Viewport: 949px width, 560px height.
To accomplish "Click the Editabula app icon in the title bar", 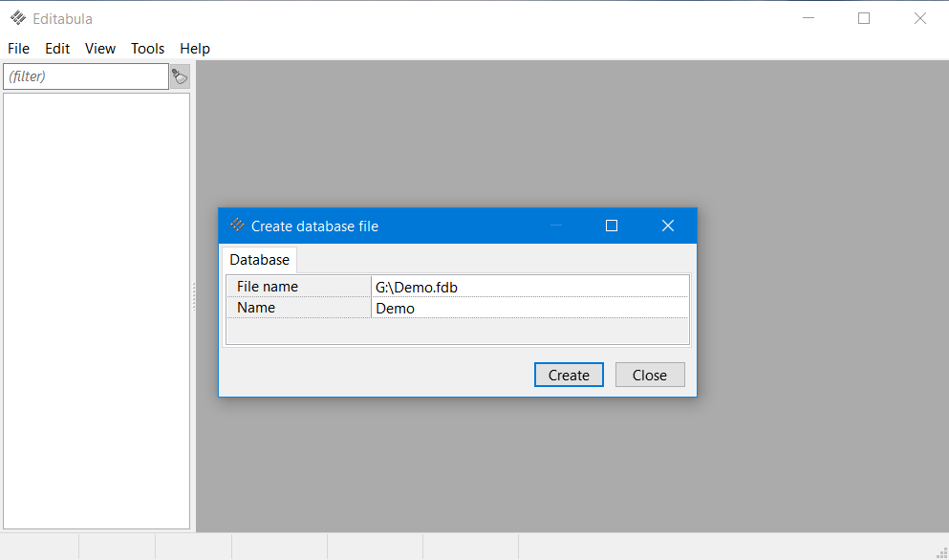I will coord(18,18).
